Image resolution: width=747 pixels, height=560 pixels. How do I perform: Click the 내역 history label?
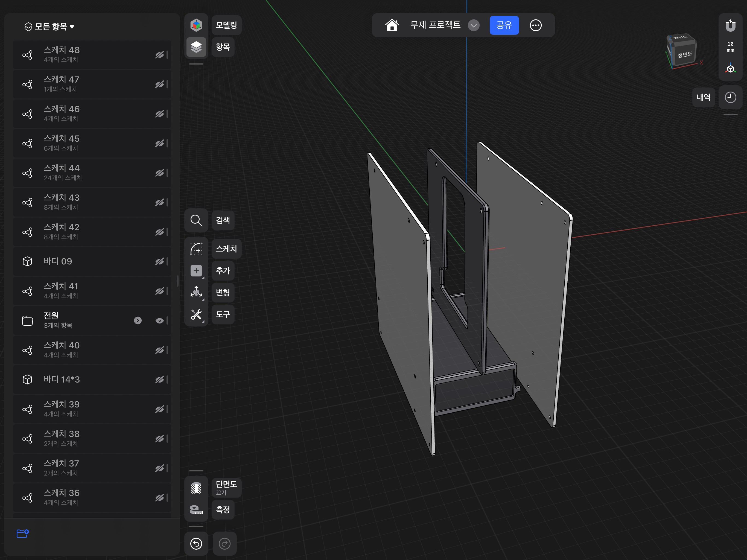pyautogui.click(x=704, y=97)
